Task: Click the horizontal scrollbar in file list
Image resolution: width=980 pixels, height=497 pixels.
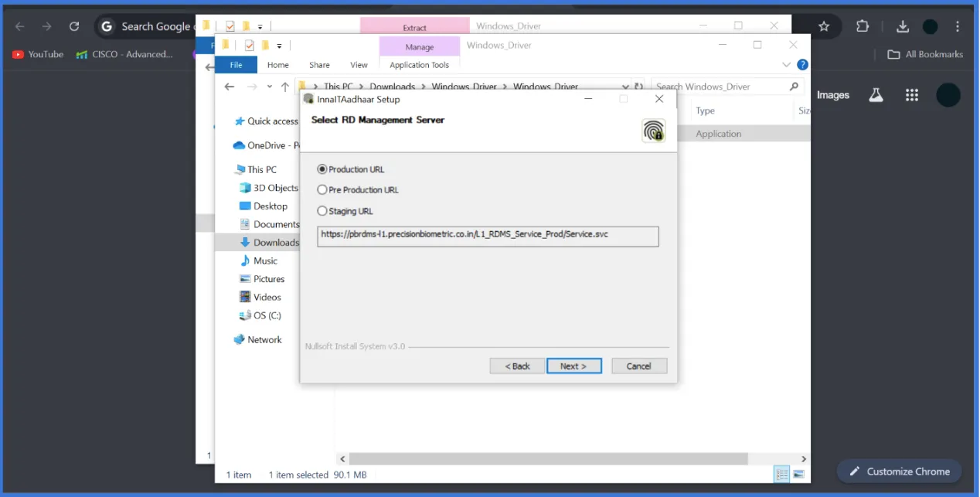Action: click(548, 458)
